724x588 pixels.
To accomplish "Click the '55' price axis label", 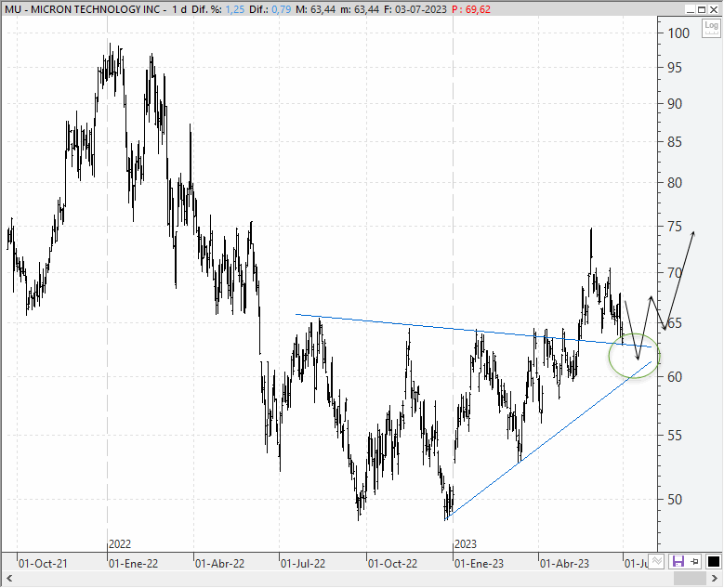I will (x=675, y=436).
